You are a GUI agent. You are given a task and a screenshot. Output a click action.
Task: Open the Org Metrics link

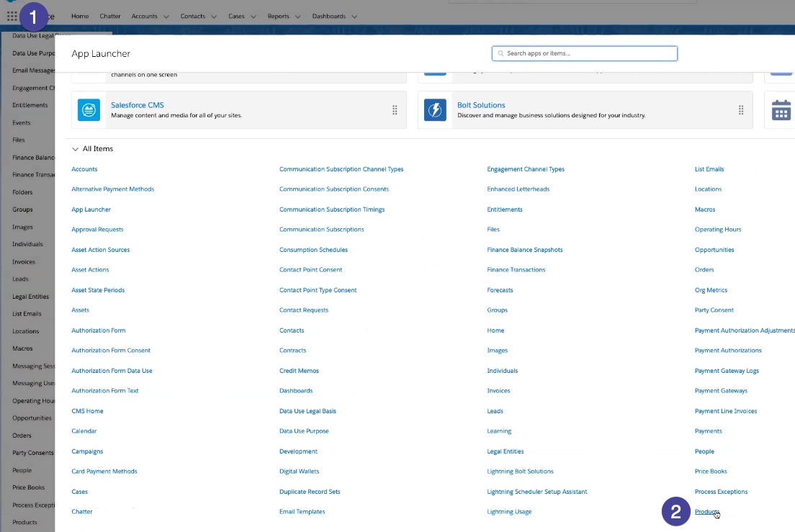711,290
